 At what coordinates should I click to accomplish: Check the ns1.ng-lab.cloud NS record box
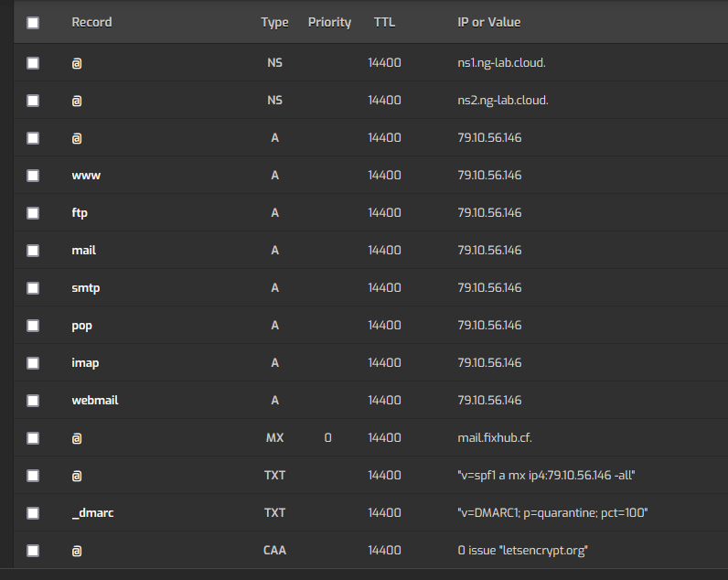pos(33,63)
